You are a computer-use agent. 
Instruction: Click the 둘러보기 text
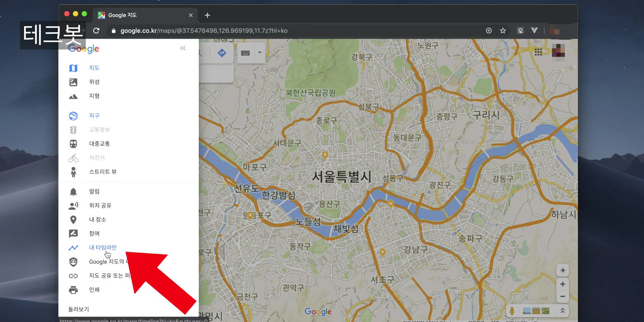(78, 309)
